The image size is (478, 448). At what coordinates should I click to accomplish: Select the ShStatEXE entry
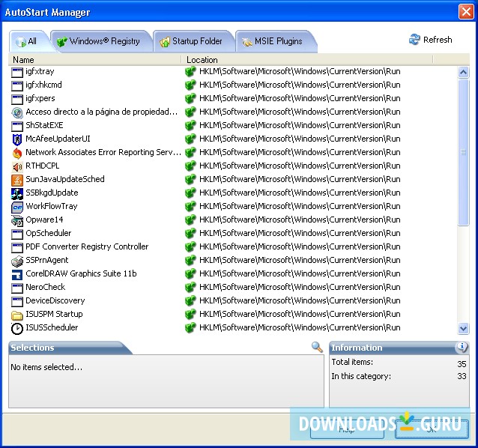click(x=44, y=125)
